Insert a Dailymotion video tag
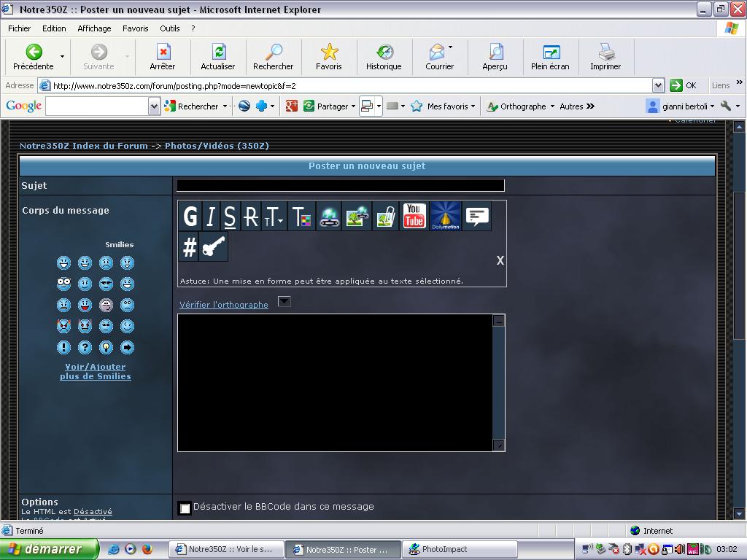 coord(446,217)
